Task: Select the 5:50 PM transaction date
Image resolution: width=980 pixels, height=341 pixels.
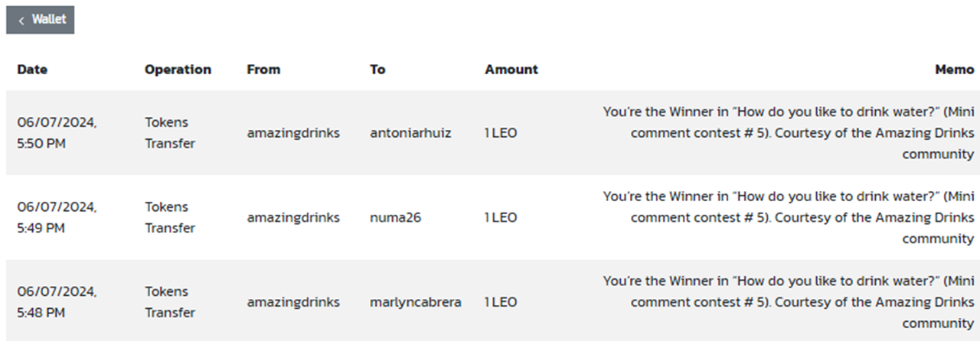Action: (57, 133)
